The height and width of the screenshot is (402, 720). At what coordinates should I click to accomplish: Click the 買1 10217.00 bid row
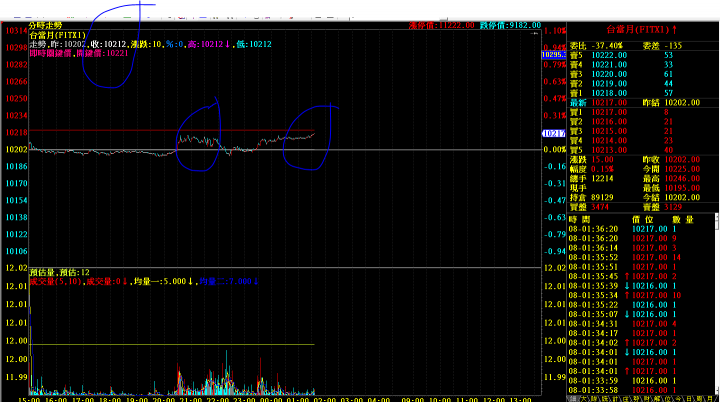643,112
